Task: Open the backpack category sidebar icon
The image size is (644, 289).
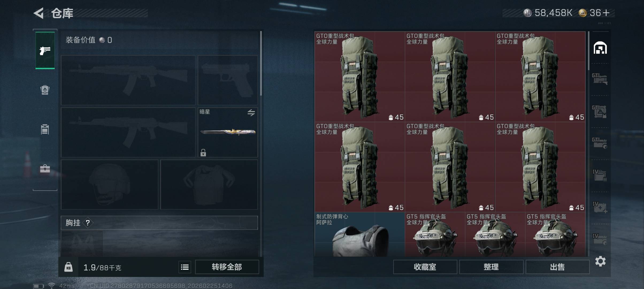Action: pyautogui.click(x=45, y=90)
